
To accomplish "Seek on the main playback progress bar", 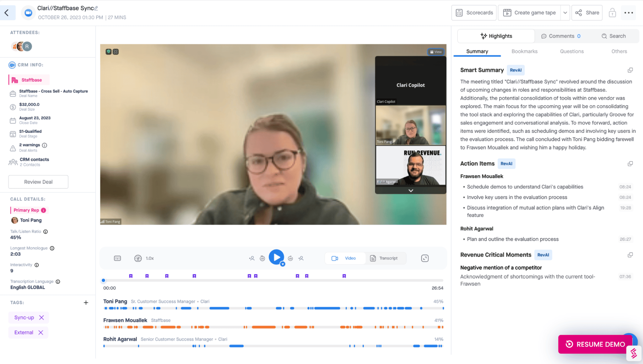I will pos(273,281).
